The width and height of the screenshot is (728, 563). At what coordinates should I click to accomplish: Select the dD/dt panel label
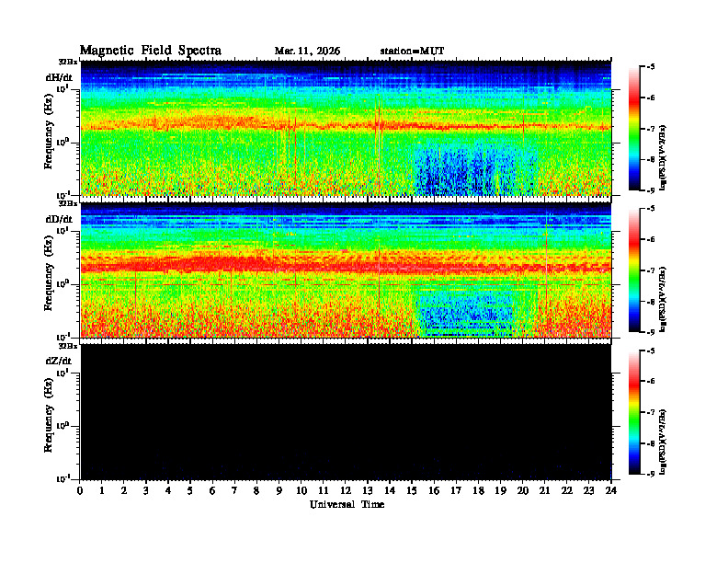59,219
